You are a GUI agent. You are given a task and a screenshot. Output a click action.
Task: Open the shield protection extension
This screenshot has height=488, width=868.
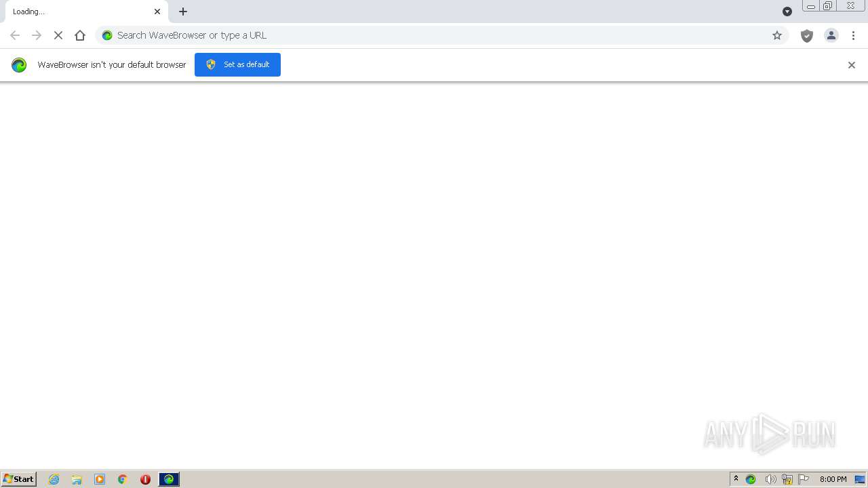(x=807, y=36)
